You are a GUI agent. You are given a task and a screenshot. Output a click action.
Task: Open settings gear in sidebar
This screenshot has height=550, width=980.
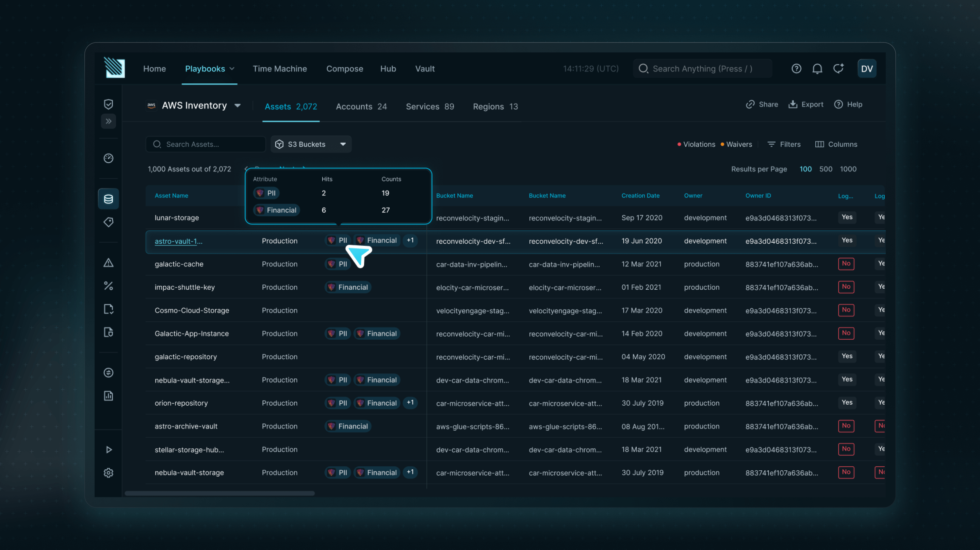(x=109, y=473)
